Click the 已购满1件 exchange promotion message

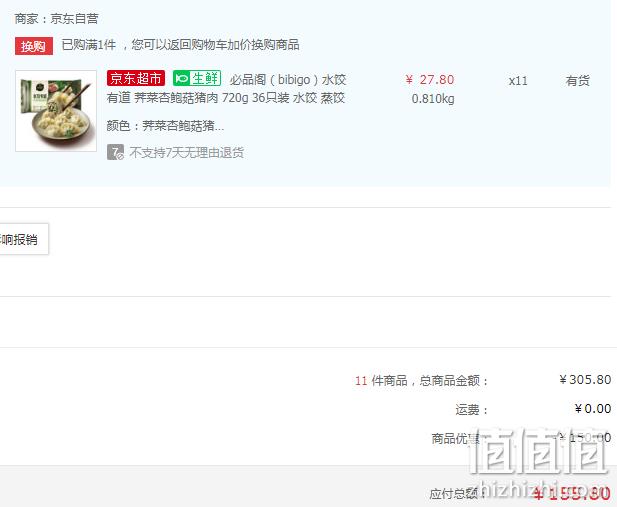tap(180, 44)
